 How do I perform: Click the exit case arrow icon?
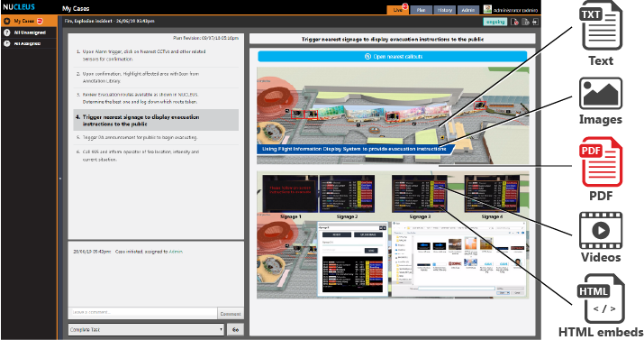pyautogui.click(x=535, y=22)
